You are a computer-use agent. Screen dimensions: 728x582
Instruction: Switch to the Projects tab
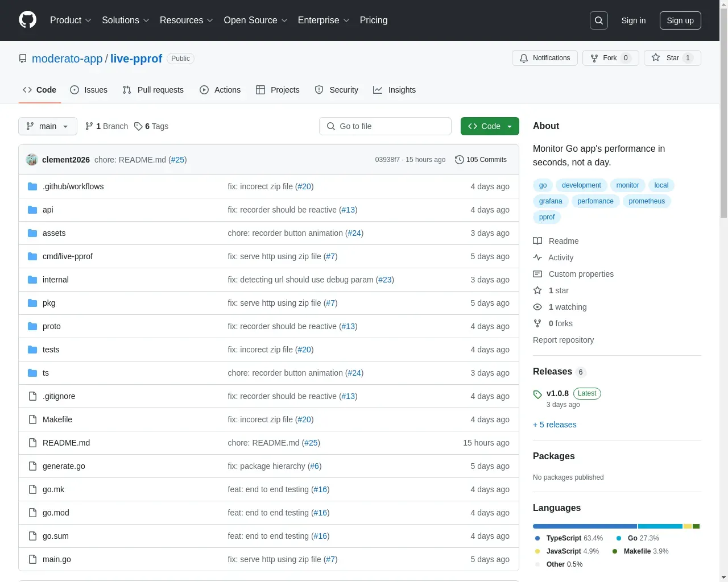278,90
